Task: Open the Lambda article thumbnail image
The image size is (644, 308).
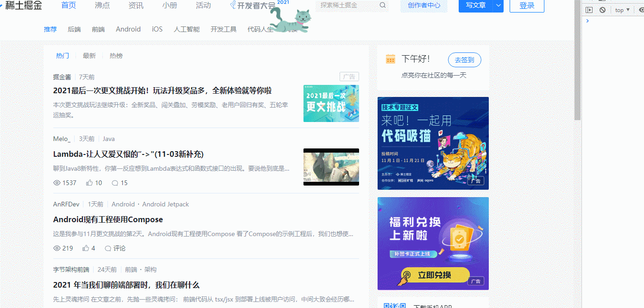Action: [x=331, y=167]
